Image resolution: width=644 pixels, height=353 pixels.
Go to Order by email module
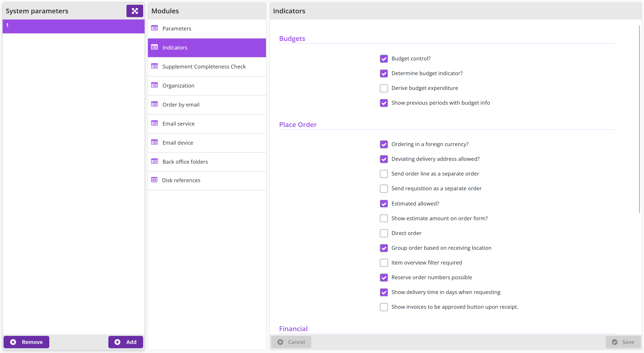click(207, 105)
